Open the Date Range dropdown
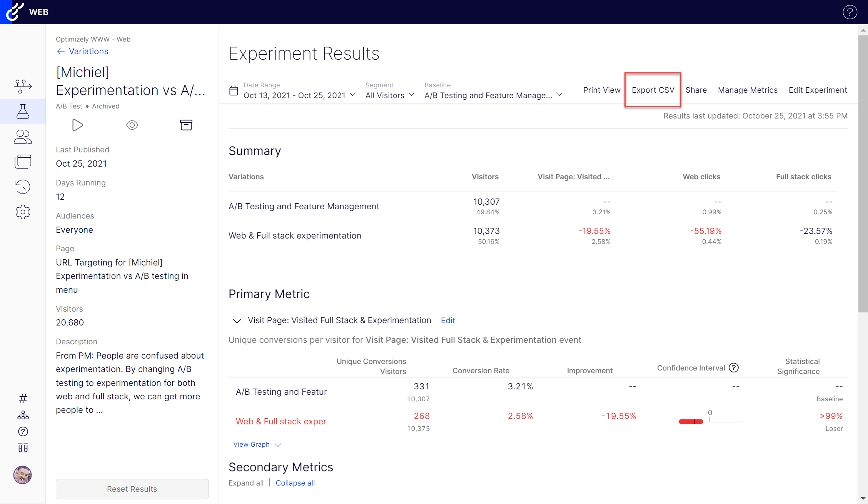Image resolution: width=868 pixels, height=504 pixels. tap(299, 95)
